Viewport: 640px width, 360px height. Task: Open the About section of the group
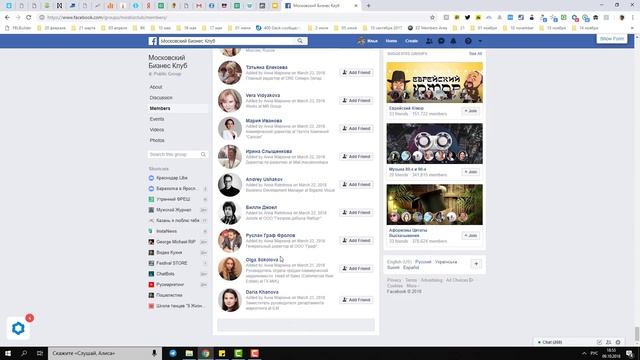[156, 87]
